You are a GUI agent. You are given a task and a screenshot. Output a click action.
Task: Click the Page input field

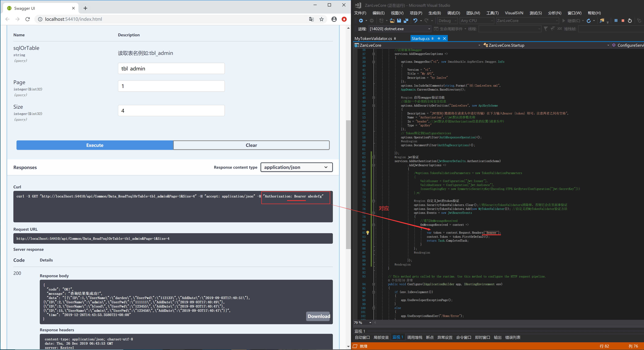pos(171,86)
